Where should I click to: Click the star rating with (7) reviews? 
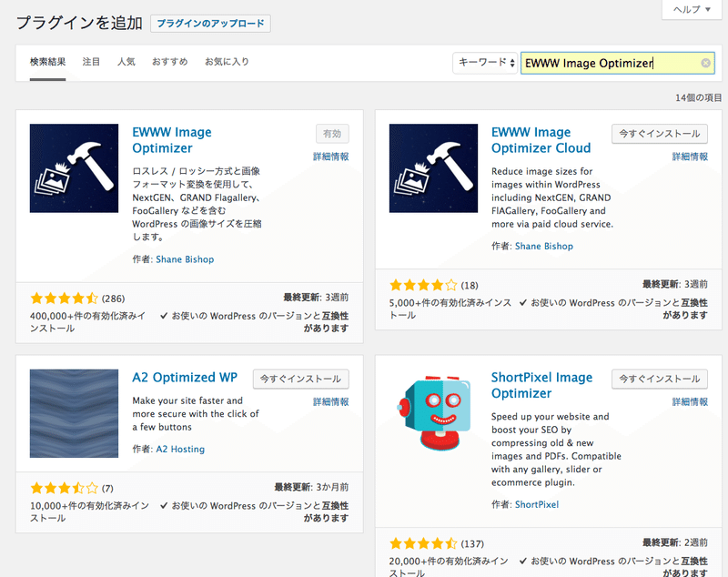[x=64, y=488]
